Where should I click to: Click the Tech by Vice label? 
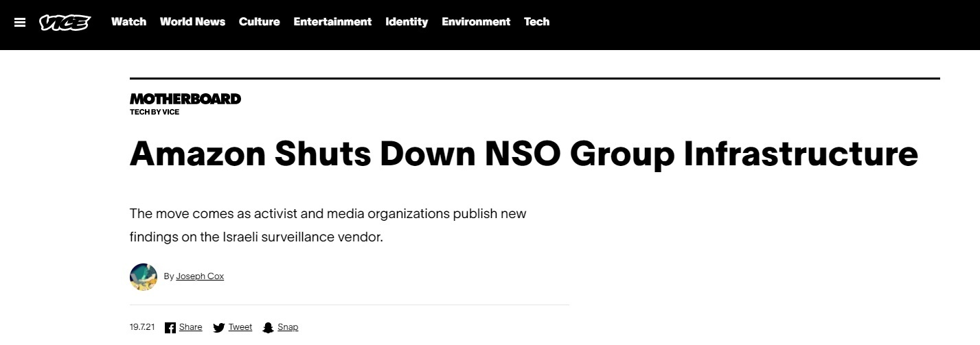point(155,112)
